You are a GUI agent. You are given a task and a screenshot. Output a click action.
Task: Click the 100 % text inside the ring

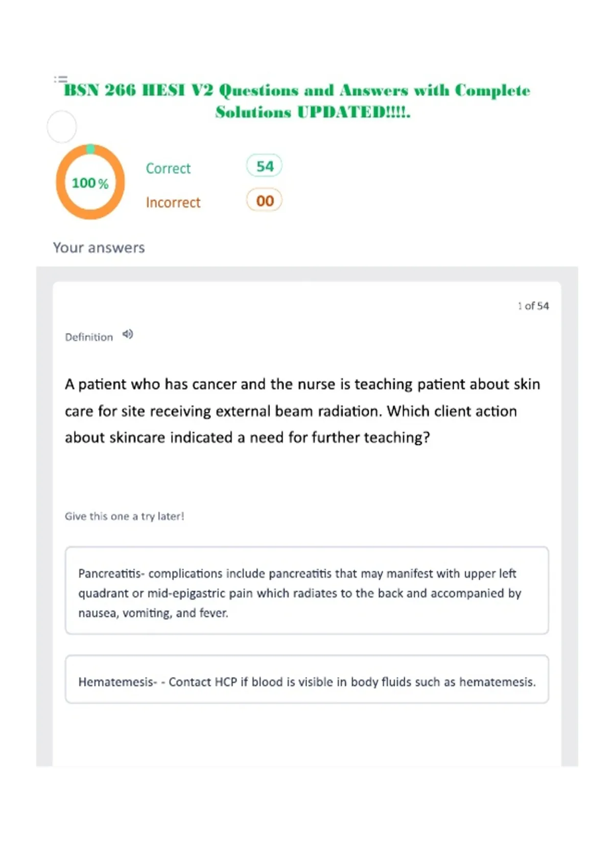(90, 183)
